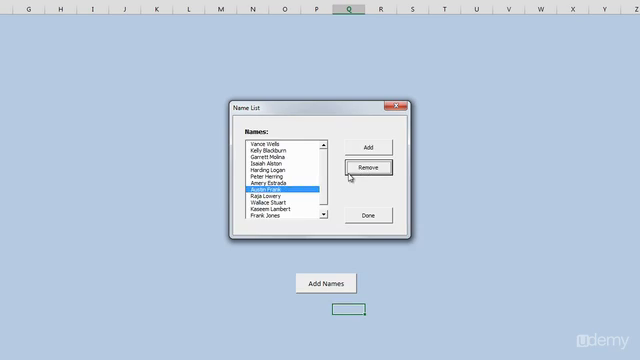Image resolution: width=640 pixels, height=360 pixels.
Task: Select Kaseem Lambert in the list
Action: pyautogui.click(x=282, y=209)
